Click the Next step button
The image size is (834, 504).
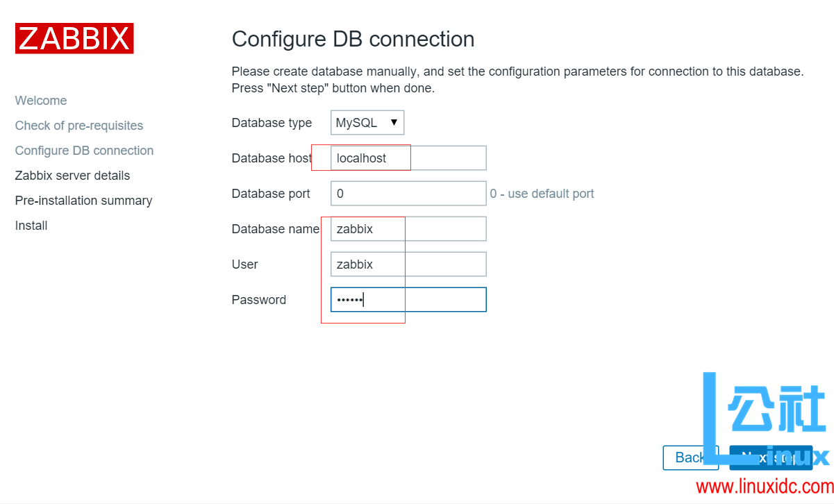point(771,457)
